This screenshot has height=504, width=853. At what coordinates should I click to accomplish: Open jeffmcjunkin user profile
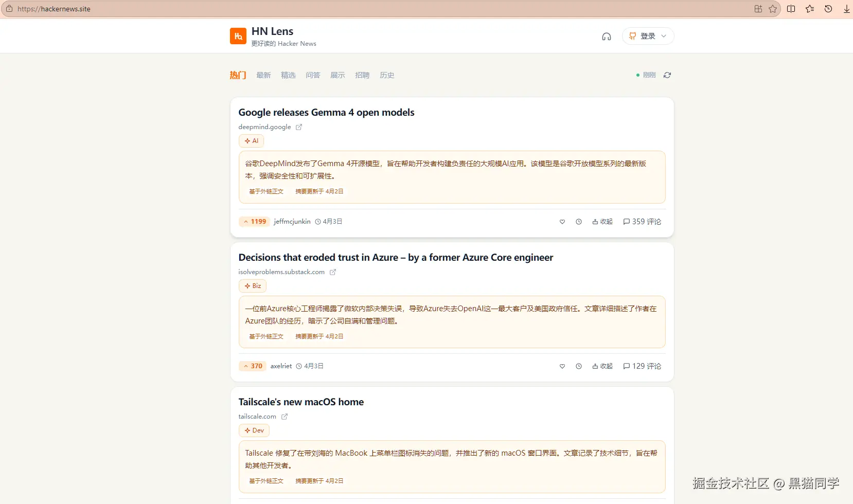tap(292, 222)
